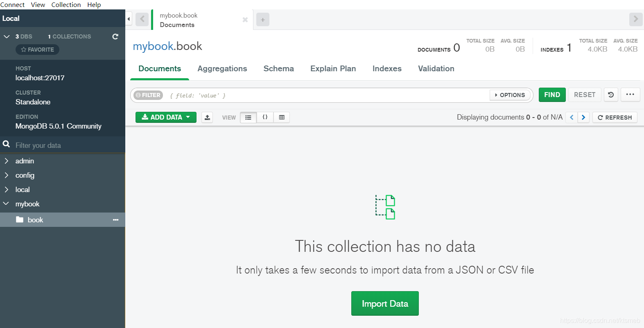Click the 'Displaying documents 0 - 0 of N/A' text
Image resolution: width=644 pixels, height=328 pixels.
[x=510, y=117]
